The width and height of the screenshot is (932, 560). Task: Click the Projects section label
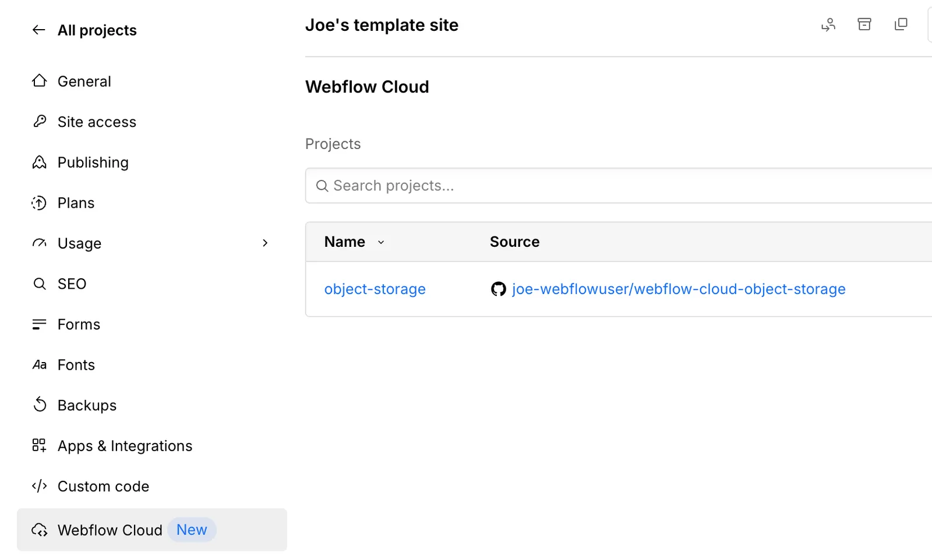pyautogui.click(x=333, y=144)
